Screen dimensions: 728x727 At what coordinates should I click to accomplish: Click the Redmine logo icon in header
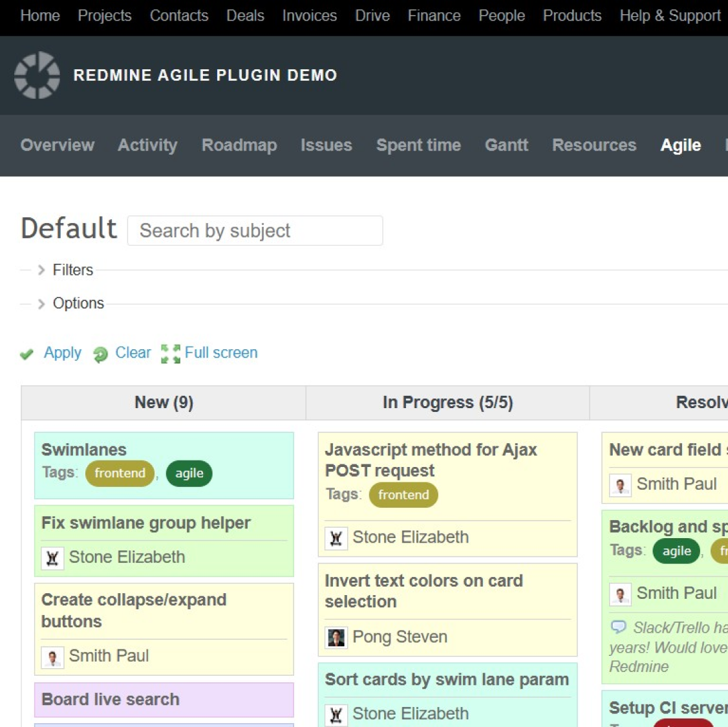(x=37, y=75)
